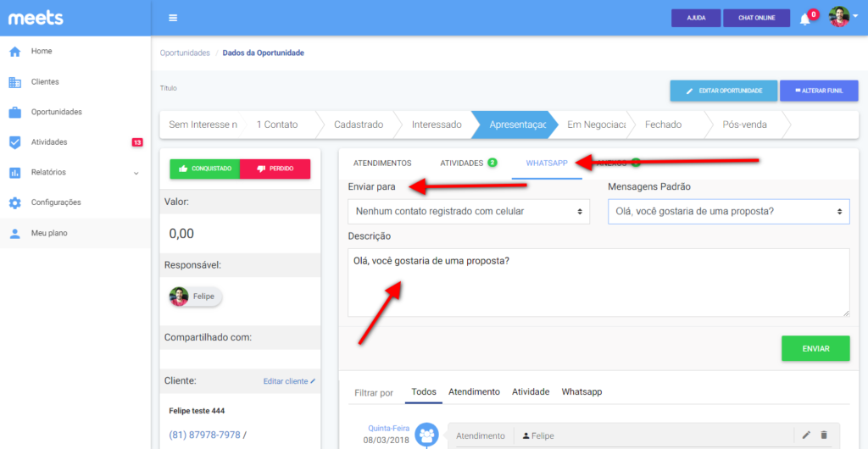Select the Whatsapp filter tab

click(x=581, y=392)
